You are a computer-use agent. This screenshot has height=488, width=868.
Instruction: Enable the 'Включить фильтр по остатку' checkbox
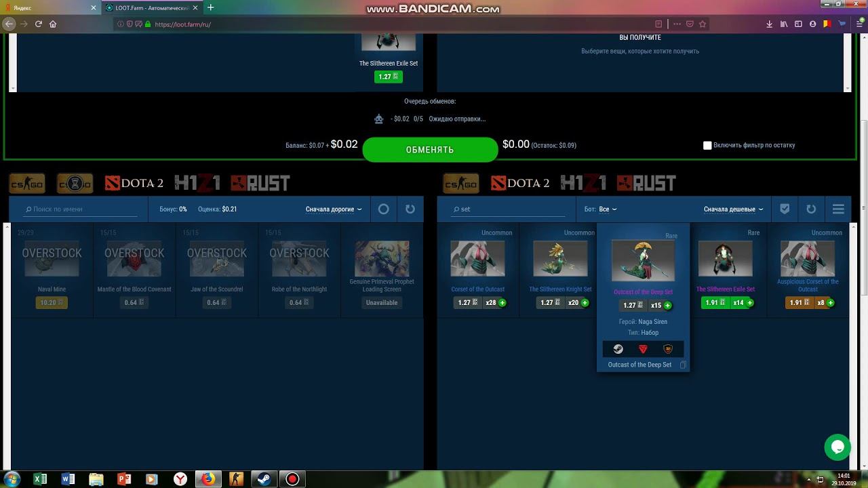(707, 145)
